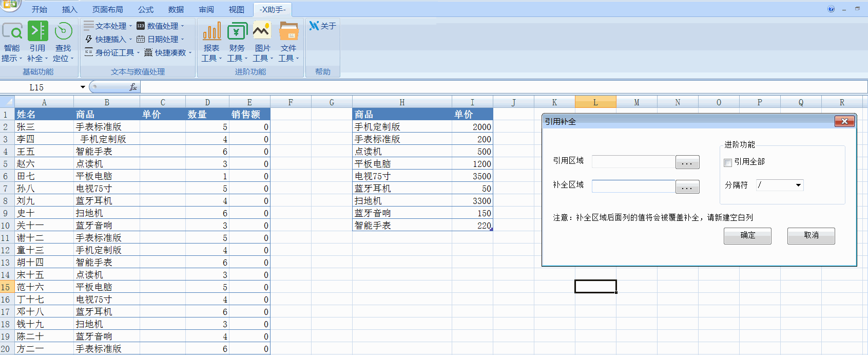Switch to the 公式 formulas tab
Screen dimensions: 868x355
(146, 10)
